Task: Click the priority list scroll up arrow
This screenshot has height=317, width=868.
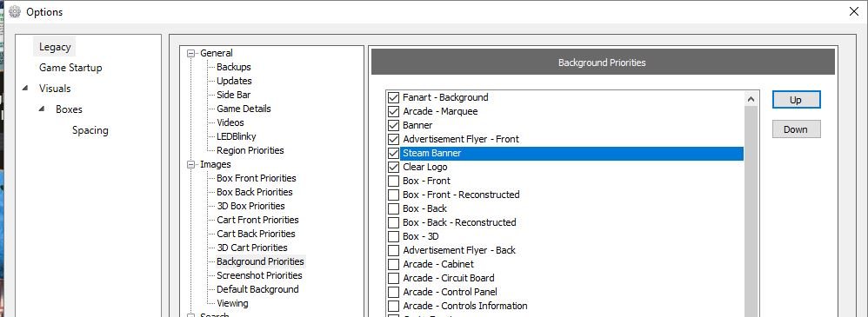Action: 751,100
